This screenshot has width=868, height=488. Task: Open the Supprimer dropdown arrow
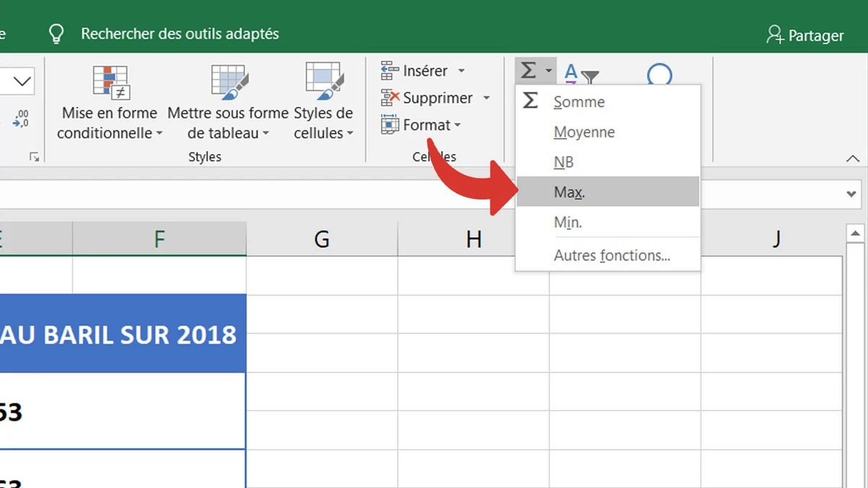(486, 98)
